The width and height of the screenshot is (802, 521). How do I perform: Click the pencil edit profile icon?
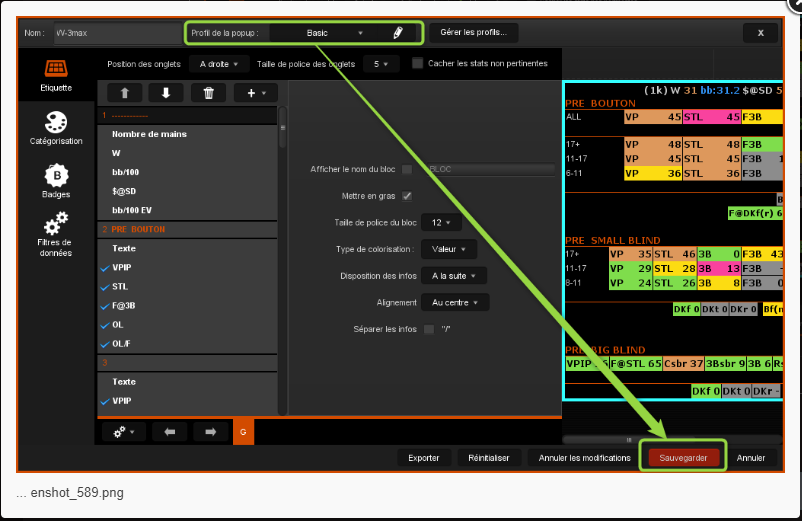(398, 33)
